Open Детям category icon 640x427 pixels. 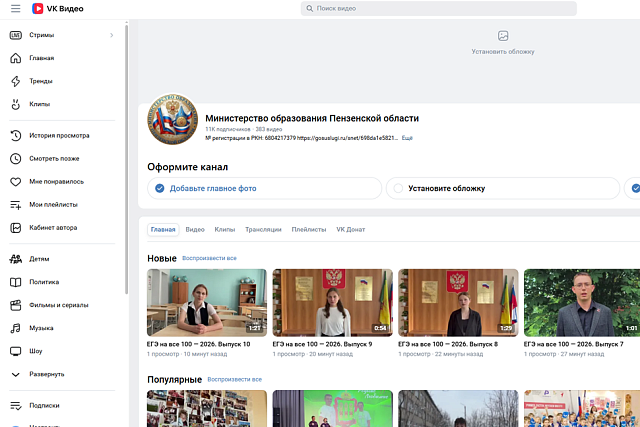coord(16,259)
